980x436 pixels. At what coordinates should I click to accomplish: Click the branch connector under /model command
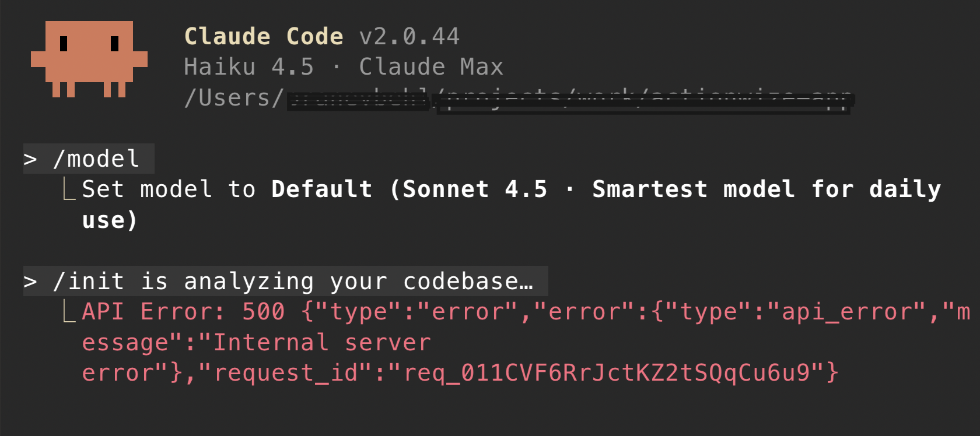[69, 190]
